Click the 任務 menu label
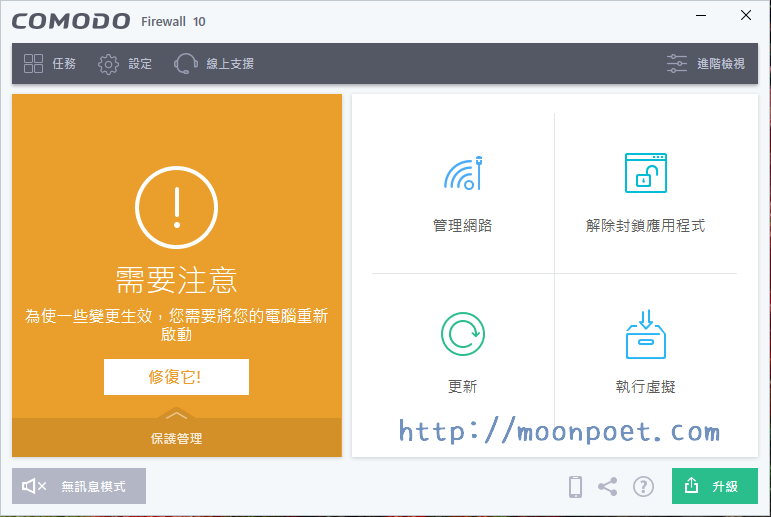 64,64
